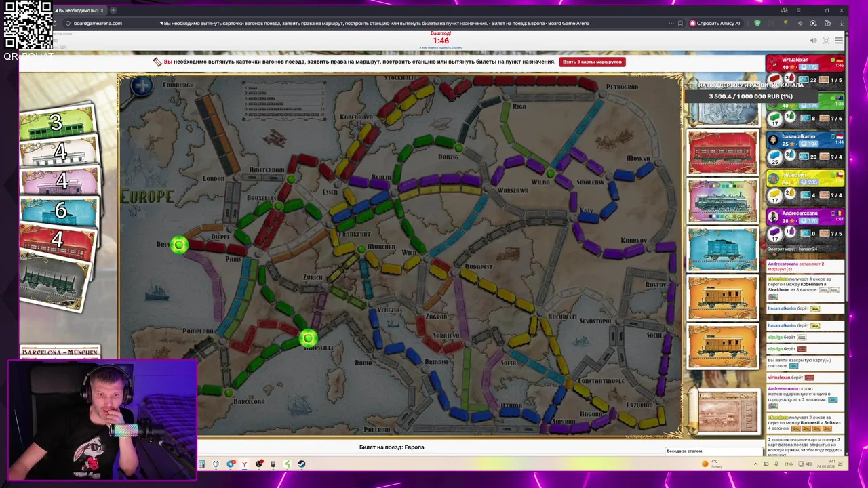Click the red train wagons icon for virtualexan
Image resolution: width=868 pixels, height=488 pixels.
point(775,80)
